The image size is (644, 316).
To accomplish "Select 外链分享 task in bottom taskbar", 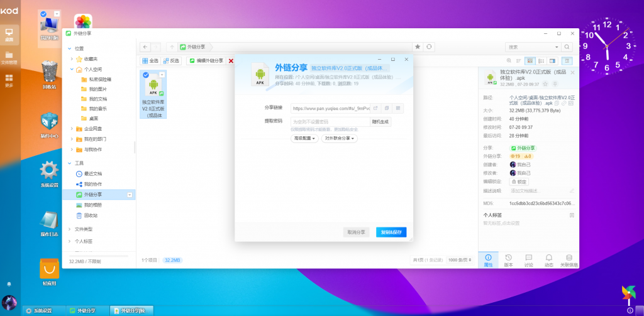I will 88,311.
